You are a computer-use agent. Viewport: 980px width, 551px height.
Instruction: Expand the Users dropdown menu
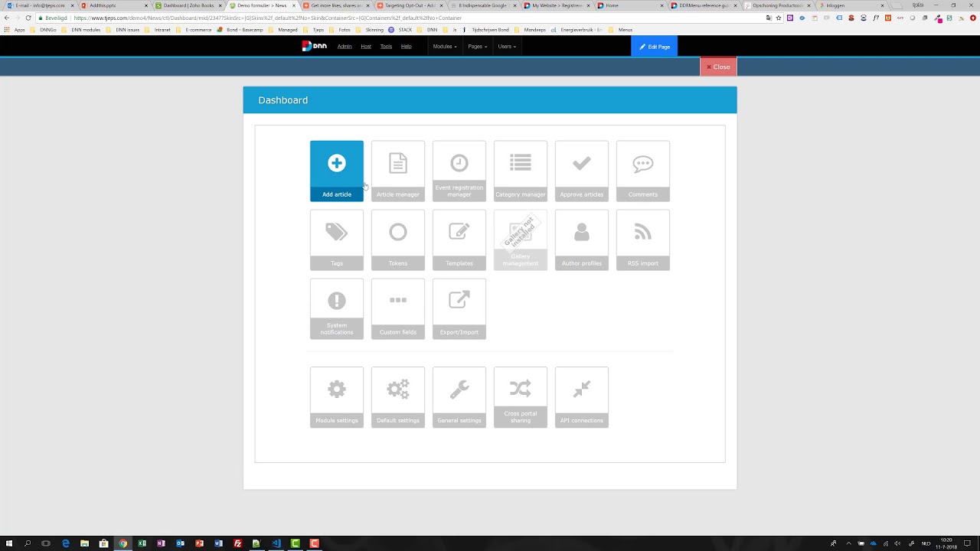[x=507, y=47]
